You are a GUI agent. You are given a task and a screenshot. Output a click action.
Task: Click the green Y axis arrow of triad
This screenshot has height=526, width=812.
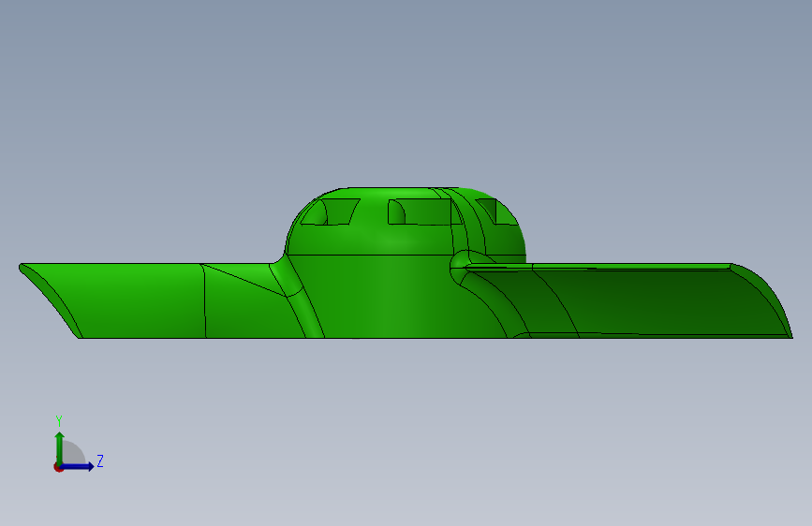pyautogui.click(x=60, y=447)
